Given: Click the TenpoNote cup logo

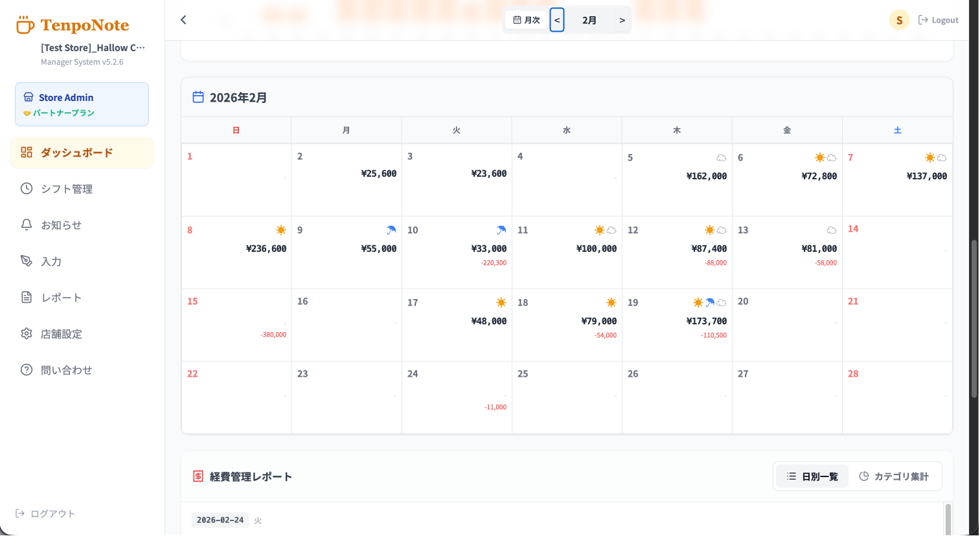Looking at the screenshot, I should click(25, 25).
